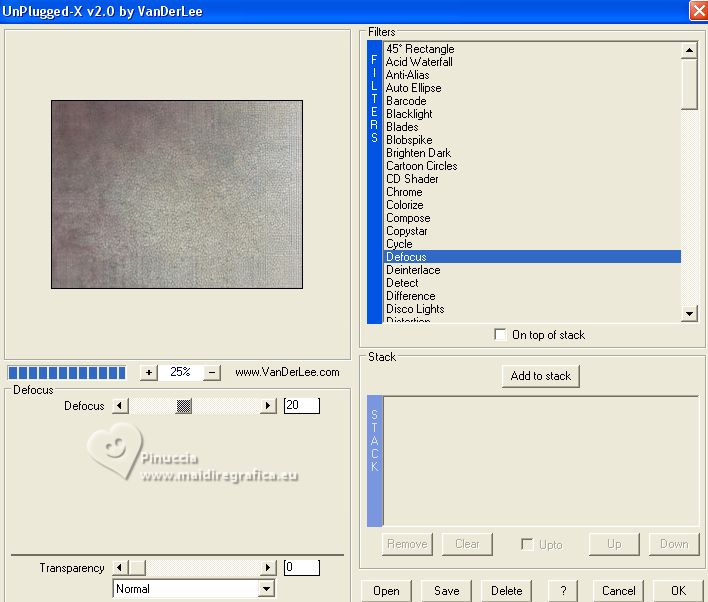Confirm with the OK button
This screenshot has width=708, height=602.
point(678,591)
